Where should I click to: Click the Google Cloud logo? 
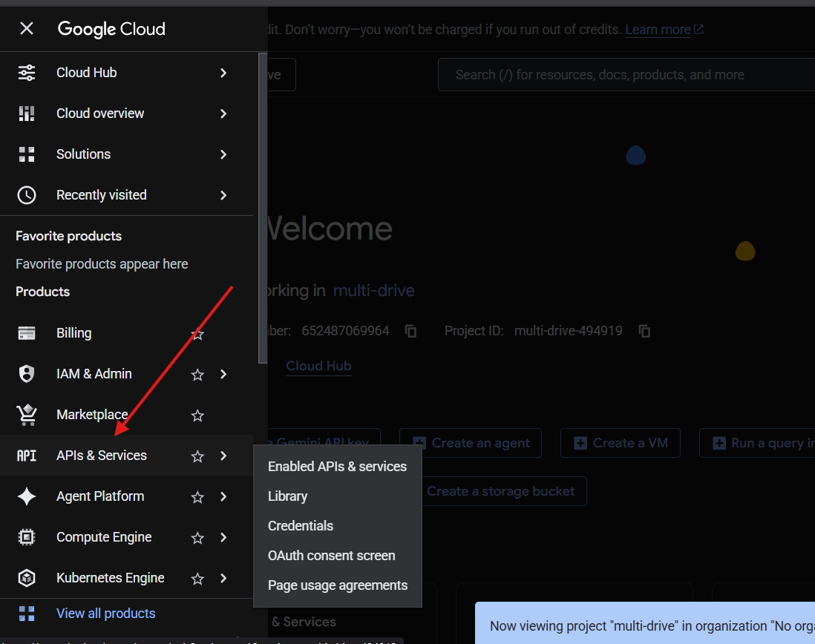111,29
